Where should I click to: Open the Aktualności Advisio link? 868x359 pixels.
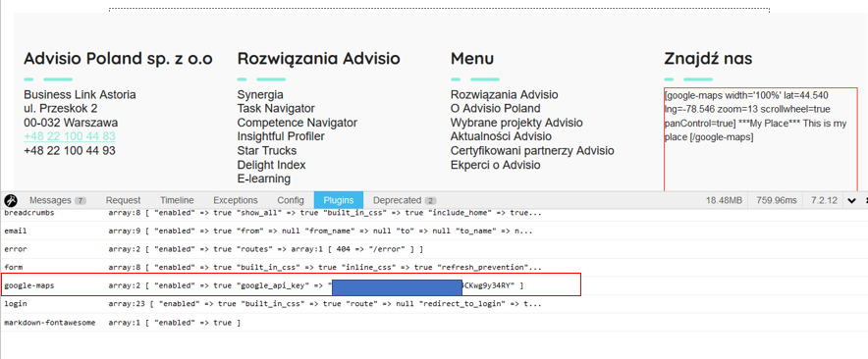[501, 136]
